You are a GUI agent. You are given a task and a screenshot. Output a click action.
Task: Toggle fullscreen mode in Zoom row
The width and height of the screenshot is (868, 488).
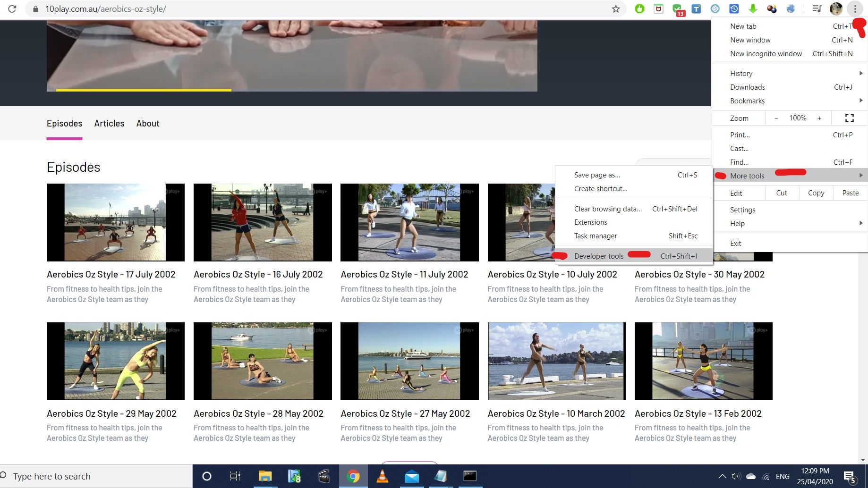849,118
